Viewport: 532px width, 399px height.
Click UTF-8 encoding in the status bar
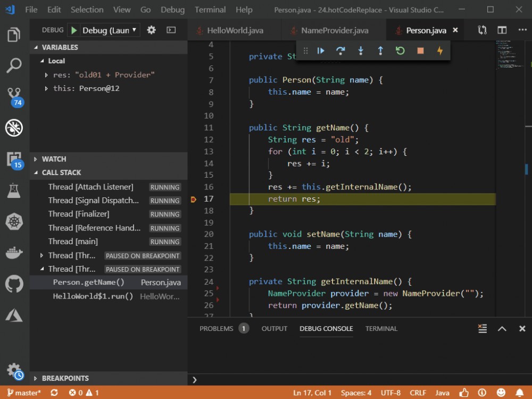tap(390, 393)
